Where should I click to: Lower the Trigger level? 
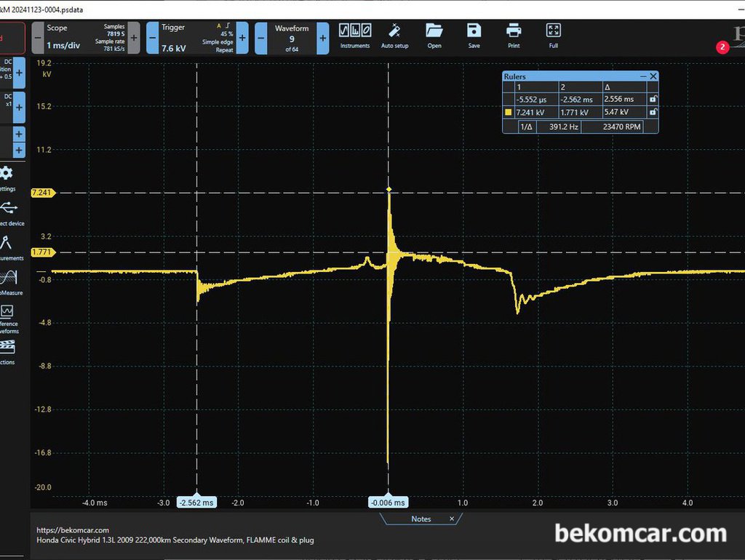pos(153,38)
